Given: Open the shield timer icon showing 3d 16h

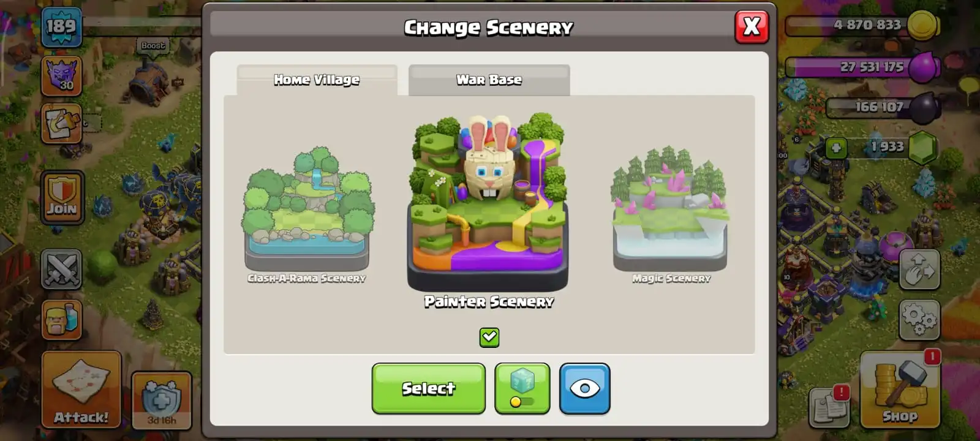Looking at the screenshot, I should [x=162, y=400].
